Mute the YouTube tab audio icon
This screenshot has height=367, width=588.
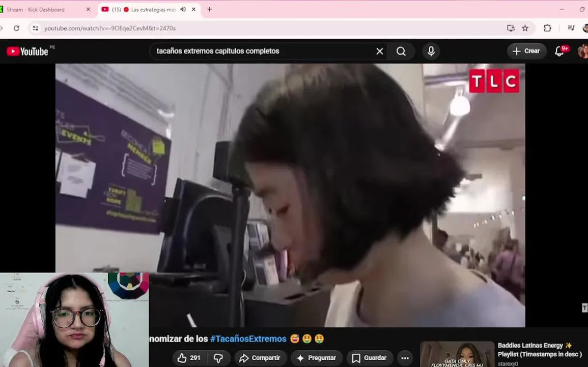[183, 9]
